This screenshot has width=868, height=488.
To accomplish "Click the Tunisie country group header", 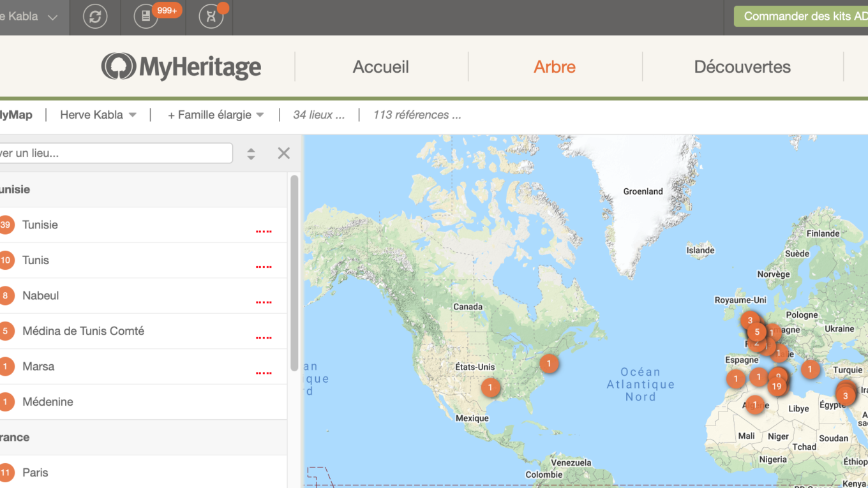I will (144, 189).
